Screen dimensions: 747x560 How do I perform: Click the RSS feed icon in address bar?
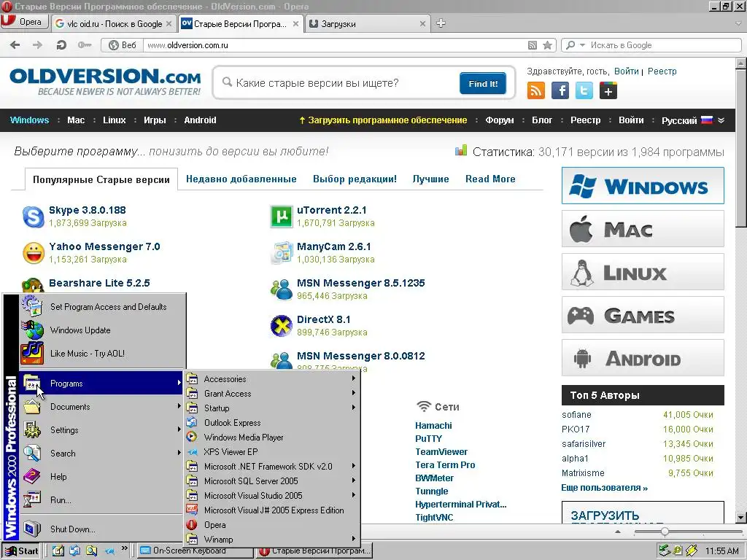[533, 45]
